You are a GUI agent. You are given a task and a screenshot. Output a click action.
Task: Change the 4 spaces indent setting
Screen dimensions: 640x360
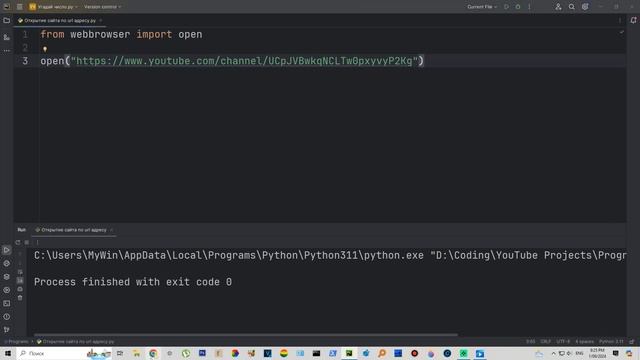[584, 342]
